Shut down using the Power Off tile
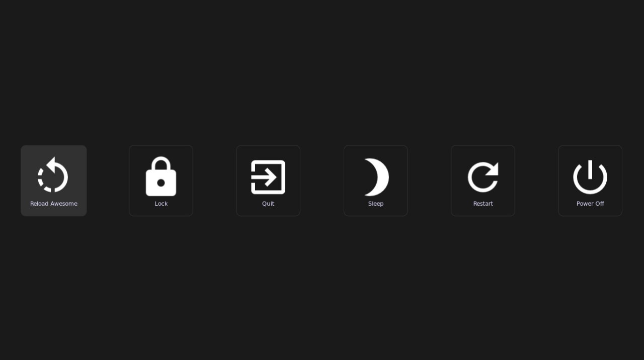This screenshot has width=644, height=360. [590, 181]
